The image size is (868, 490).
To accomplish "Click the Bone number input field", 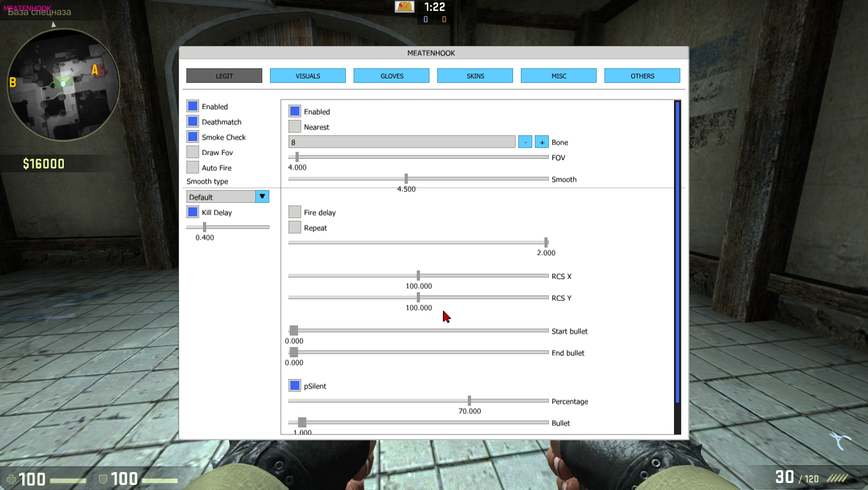I will point(402,142).
